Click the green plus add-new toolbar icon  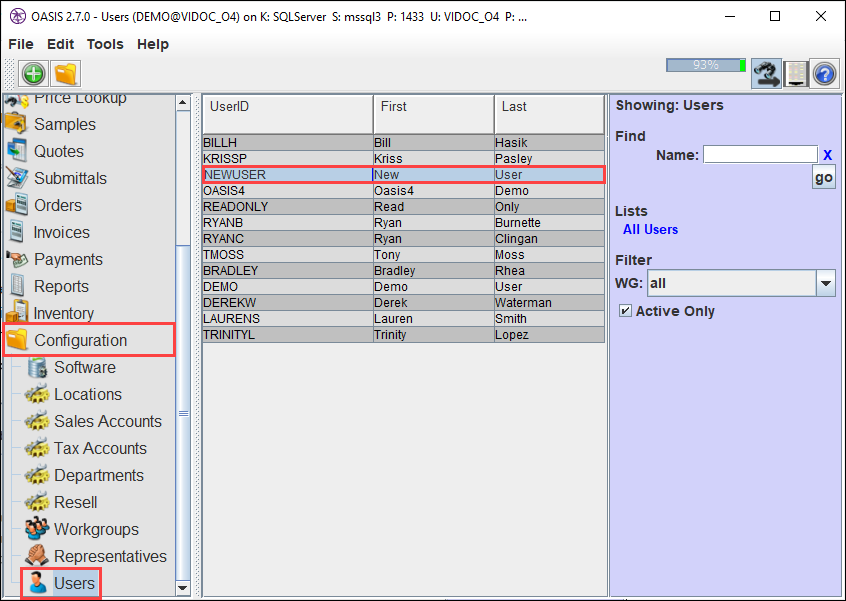tap(33, 73)
